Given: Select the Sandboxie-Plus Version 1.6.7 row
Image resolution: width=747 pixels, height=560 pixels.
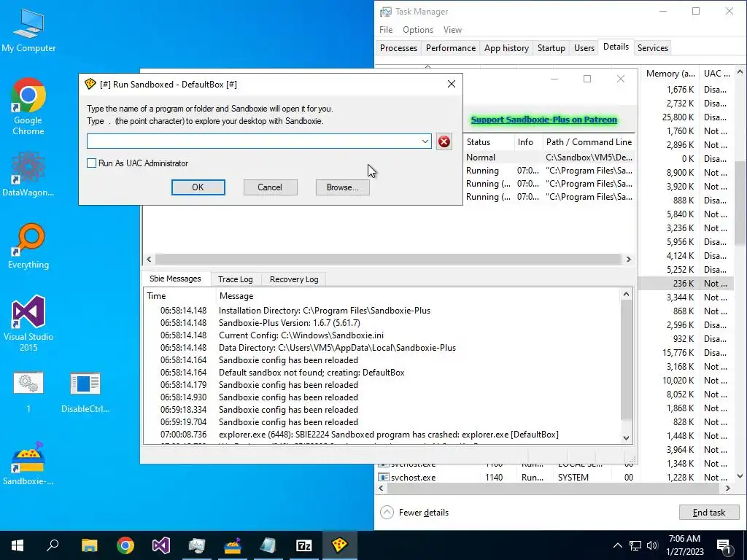Looking at the screenshot, I should point(382,323).
